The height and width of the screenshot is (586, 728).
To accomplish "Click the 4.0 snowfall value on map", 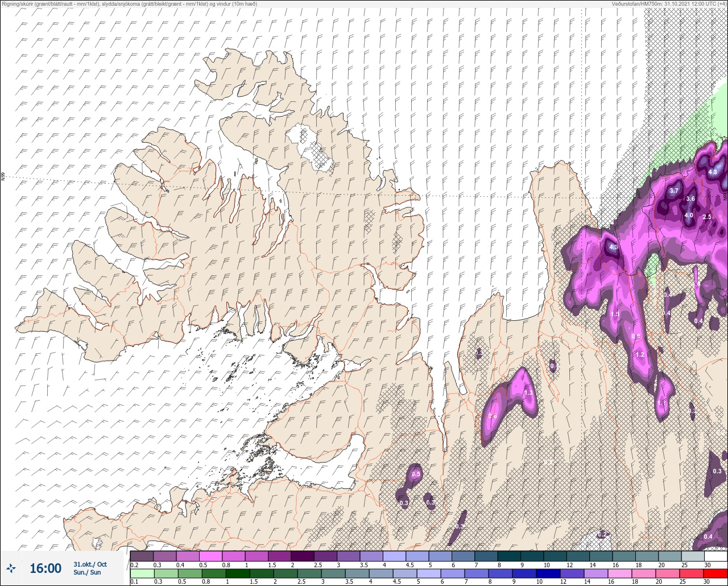I will click(x=689, y=215).
